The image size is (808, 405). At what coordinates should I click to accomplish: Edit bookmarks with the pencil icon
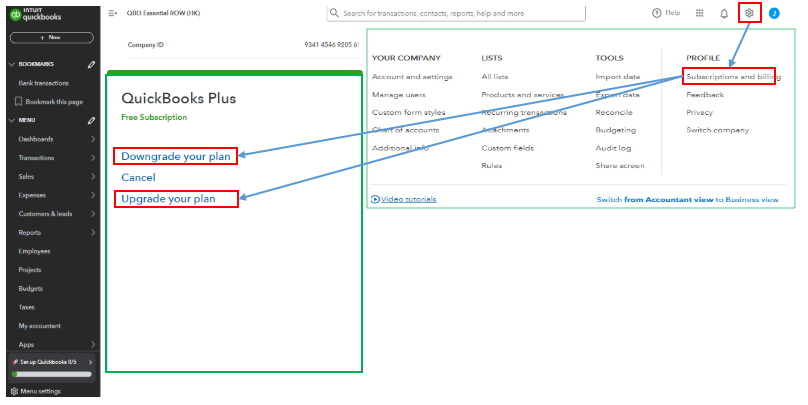[91, 64]
